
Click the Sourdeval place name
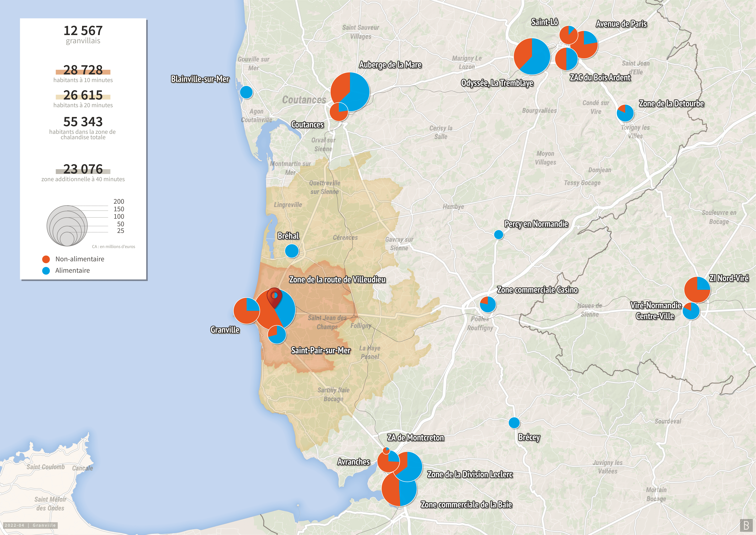click(668, 421)
